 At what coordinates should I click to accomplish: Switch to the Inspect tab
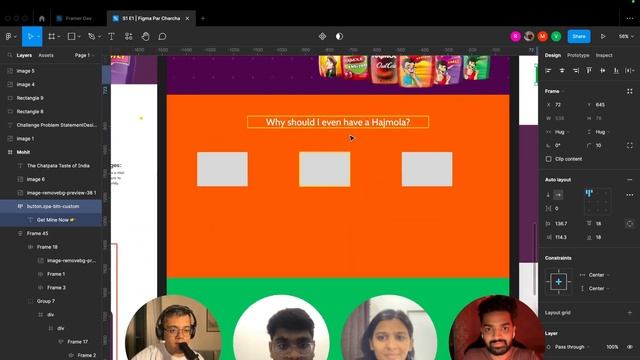(604, 55)
